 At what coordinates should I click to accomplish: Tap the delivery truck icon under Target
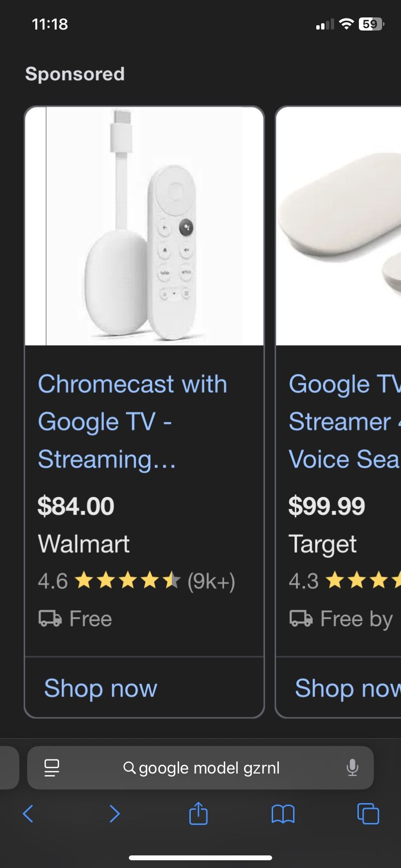coord(301,619)
